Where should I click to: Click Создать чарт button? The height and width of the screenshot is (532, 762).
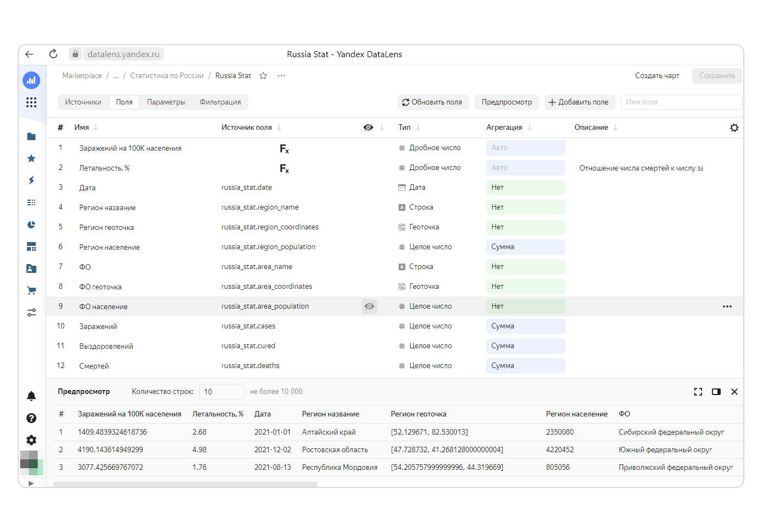pyautogui.click(x=657, y=76)
